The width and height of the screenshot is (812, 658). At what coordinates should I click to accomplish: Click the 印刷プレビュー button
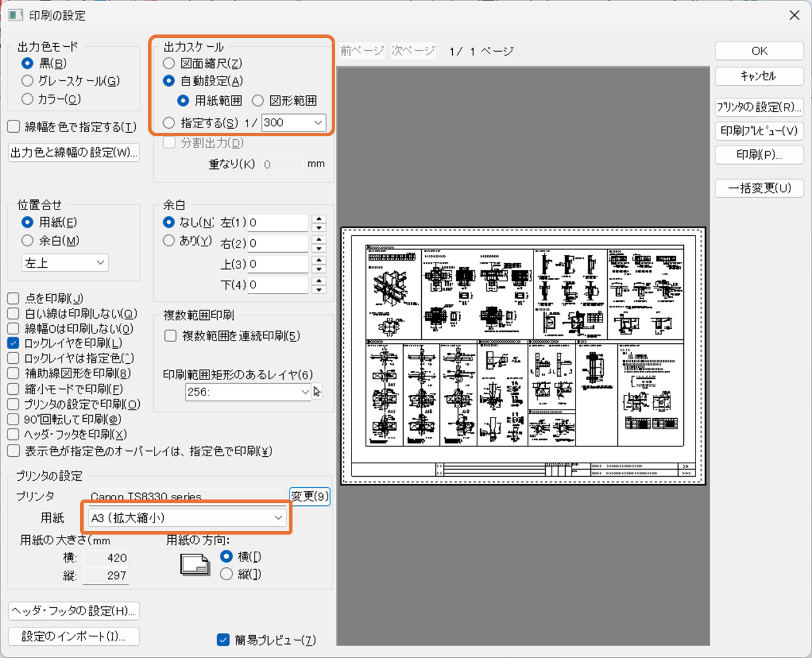tap(759, 131)
